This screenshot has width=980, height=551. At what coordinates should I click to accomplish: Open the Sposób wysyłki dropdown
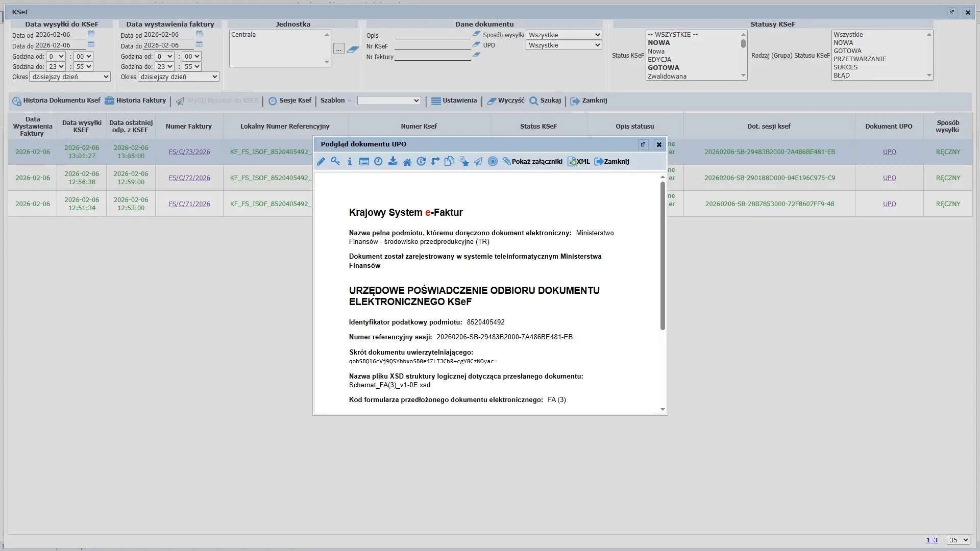point(563,35)
